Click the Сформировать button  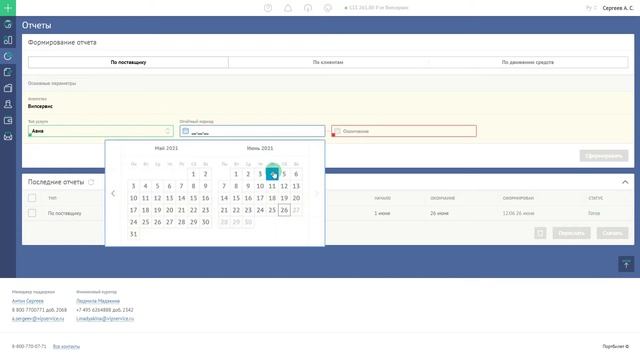click(604, 156)
